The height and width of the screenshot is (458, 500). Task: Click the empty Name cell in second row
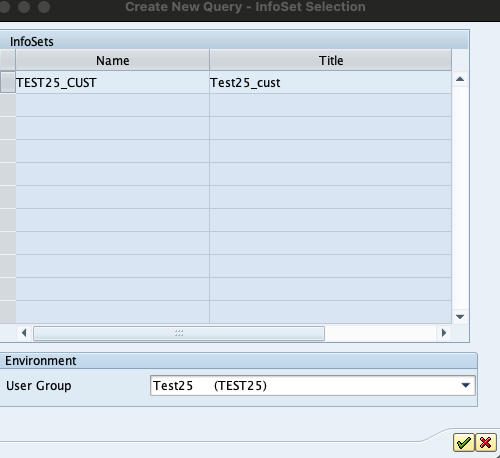pyautogui.click(x=113, y=105)
